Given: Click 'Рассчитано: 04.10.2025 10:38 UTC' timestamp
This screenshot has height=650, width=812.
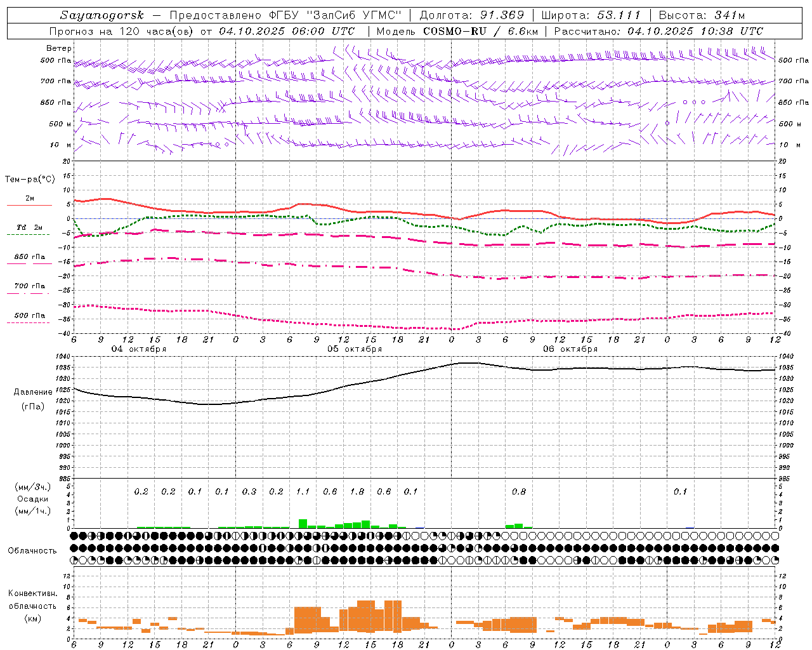Looking at the screenshot, I should click(658, 31).
